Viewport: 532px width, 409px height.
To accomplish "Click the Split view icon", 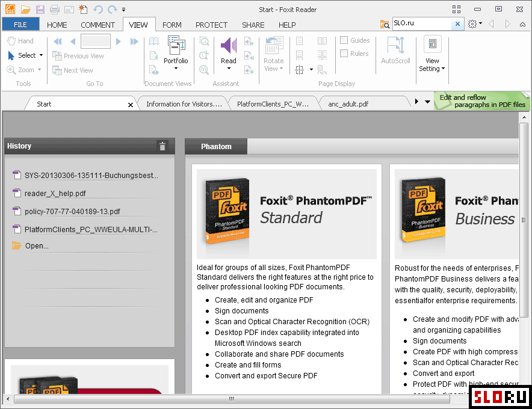I will tap(299, 70).
